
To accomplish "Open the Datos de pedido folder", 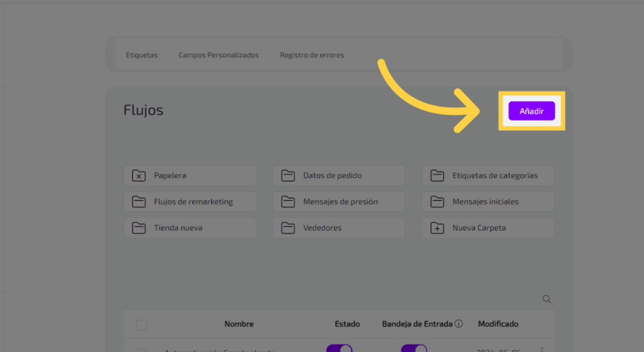I will [338, 176].
